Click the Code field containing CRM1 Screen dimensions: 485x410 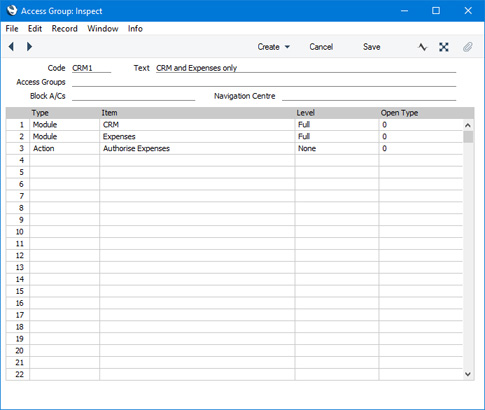91,68
